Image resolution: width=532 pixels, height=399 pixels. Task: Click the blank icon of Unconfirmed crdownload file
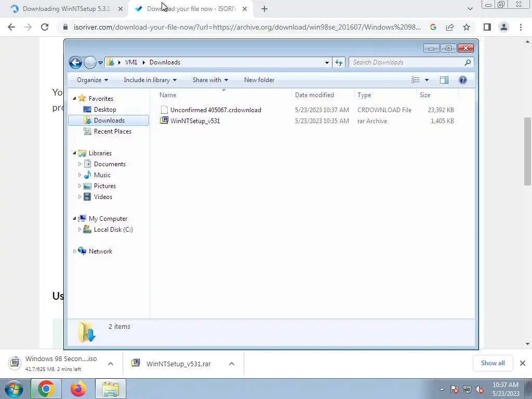164,110
